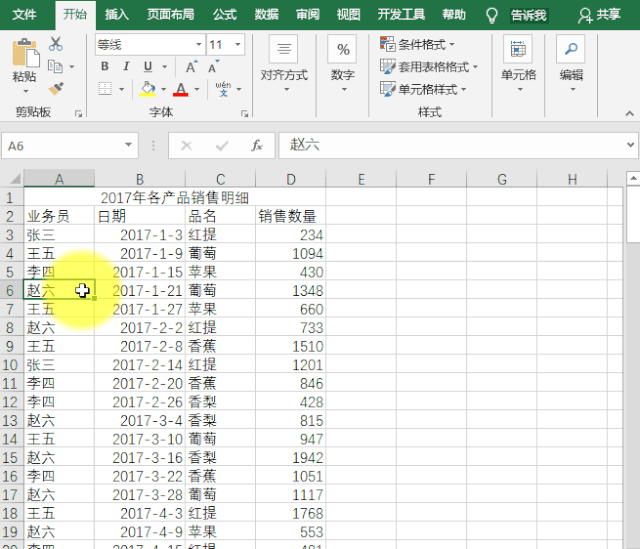
Task: Open the 编辑 magnifier group
Action: point(571,61)
